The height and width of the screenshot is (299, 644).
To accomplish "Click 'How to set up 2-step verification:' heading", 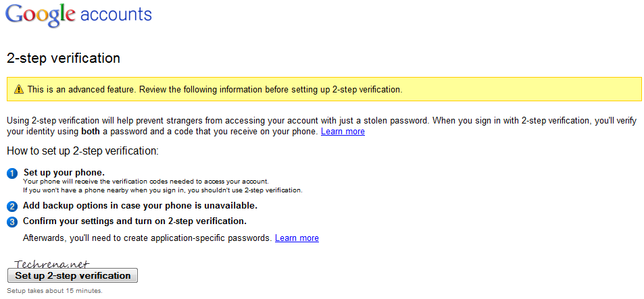I will coord(82,151).
